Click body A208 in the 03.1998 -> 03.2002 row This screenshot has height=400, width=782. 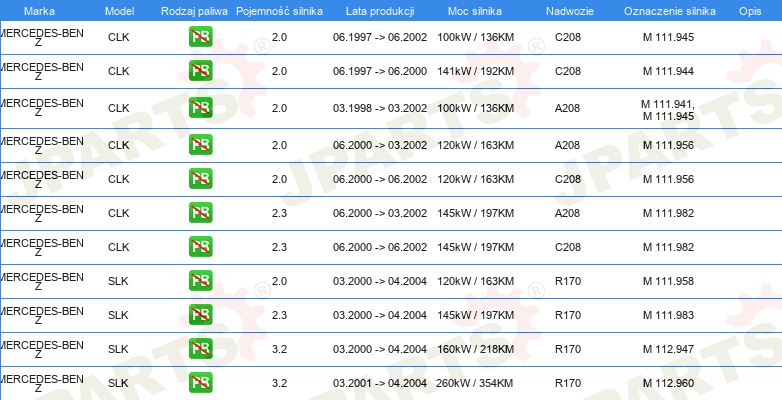click(568, 108)
